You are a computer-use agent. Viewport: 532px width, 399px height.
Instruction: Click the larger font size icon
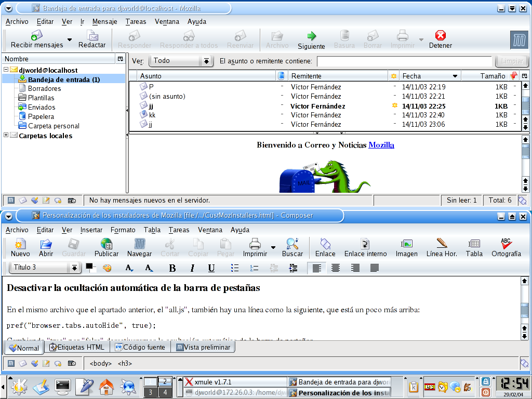[149, 268]
